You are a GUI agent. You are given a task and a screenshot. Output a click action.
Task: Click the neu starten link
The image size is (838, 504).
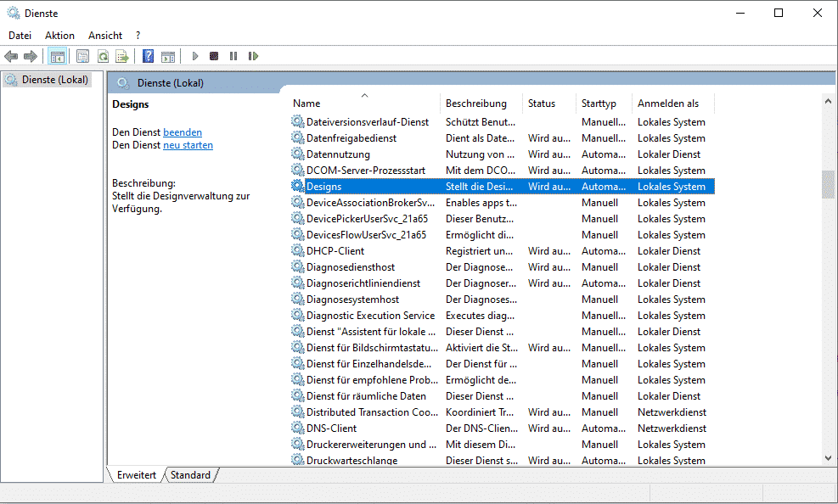(x=188, y=145)
